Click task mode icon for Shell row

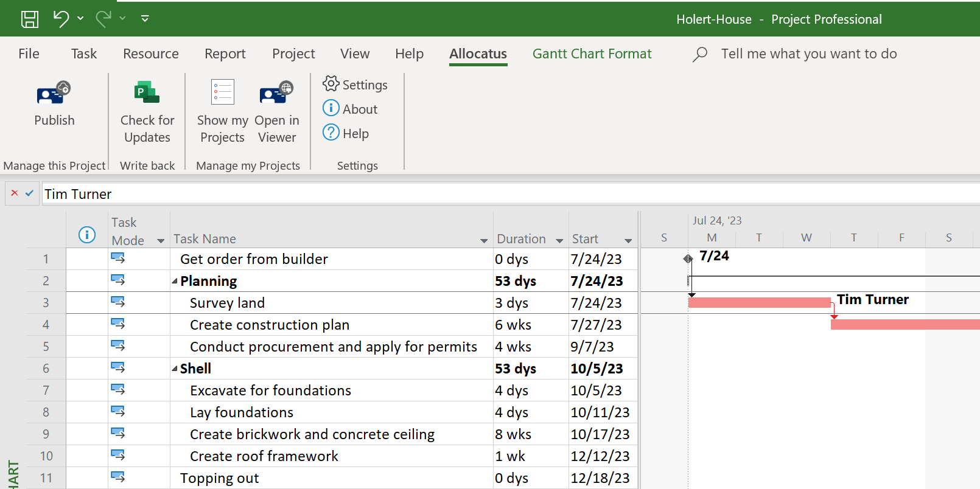click(118, 368)
